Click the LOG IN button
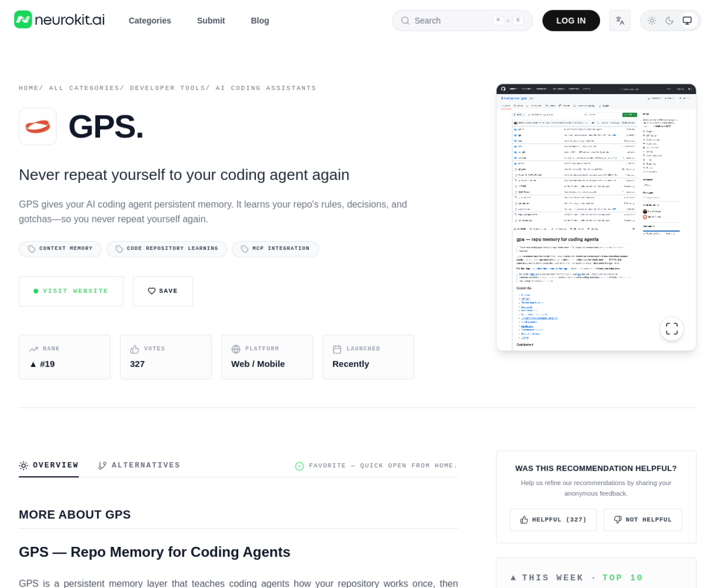Screen dimensions: 706x588 pyautogui.click(x=571, y=21)
